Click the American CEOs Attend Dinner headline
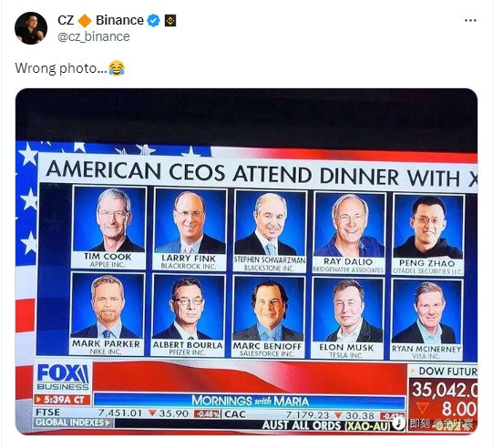Viewport: 493px width, 448px height. tap(262, 173)
